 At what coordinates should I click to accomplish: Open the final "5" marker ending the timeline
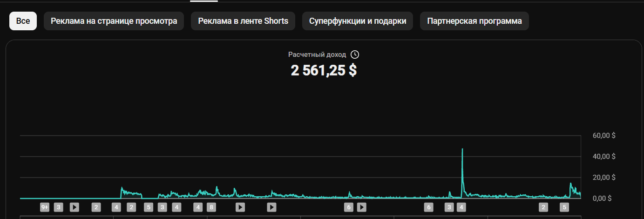[x=564, y=207]
